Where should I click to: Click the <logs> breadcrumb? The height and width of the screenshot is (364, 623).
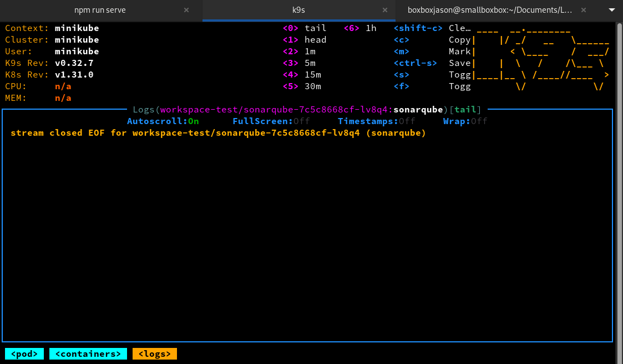155,353
